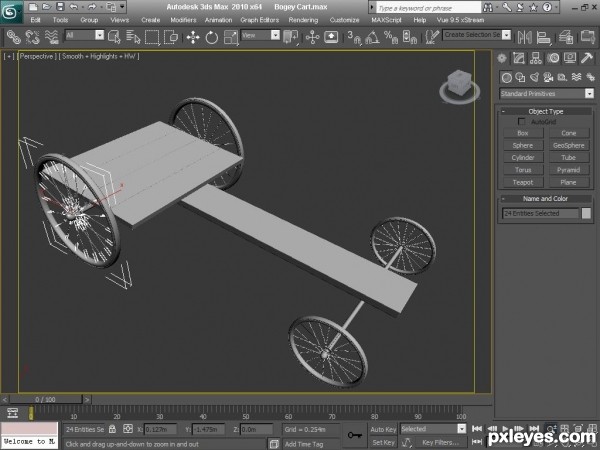Open the Select by Name dialog
The height and width of the screenshot is (450, 600).
click(133, 37)
